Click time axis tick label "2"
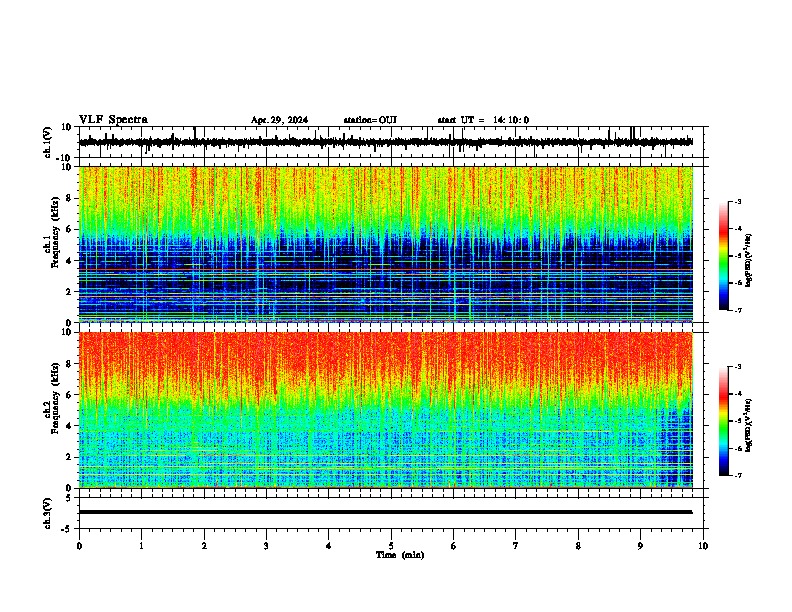This screenshot has height=612, width=792. [204, 546]
